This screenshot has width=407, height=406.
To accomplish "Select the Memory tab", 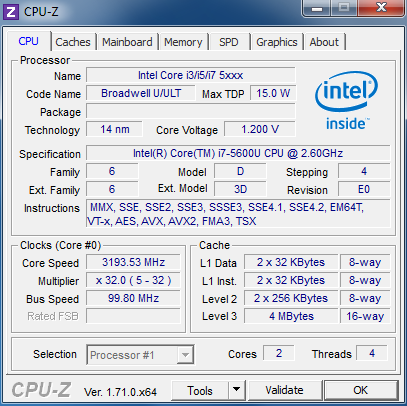I will (x=183, y=42).
